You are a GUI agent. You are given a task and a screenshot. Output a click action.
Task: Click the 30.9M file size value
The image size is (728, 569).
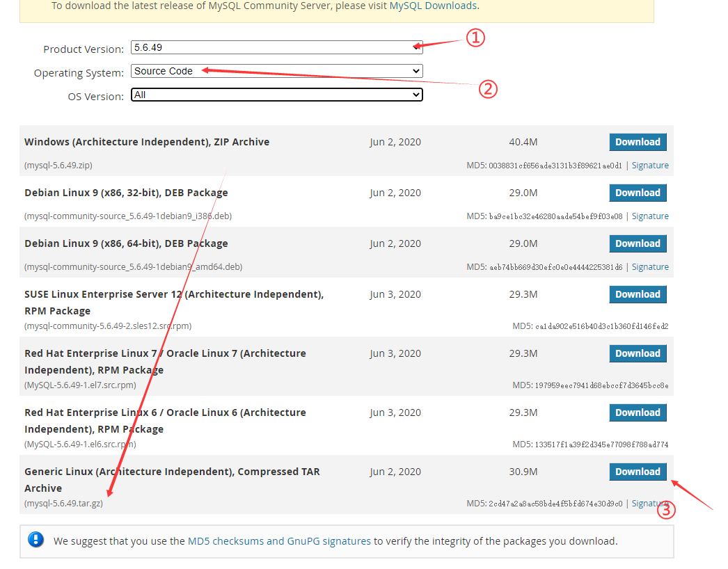point(523,472)
